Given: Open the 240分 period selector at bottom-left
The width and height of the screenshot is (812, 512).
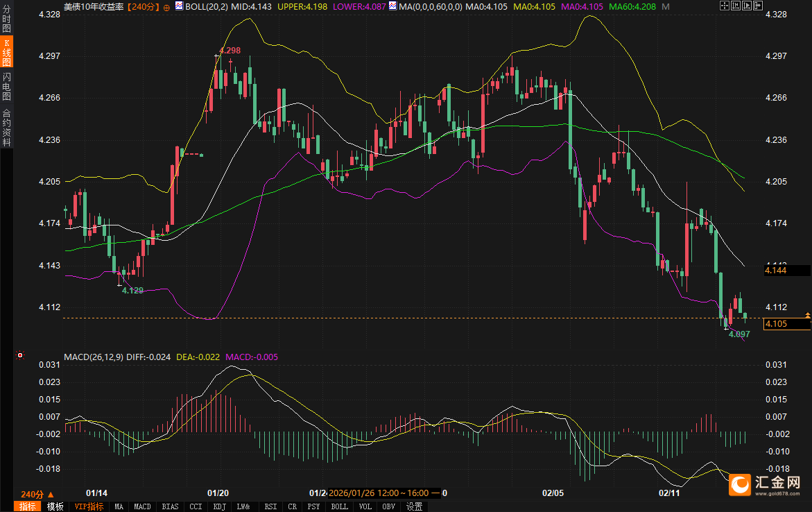Looking at the screenshot, I should pos(37,494).
